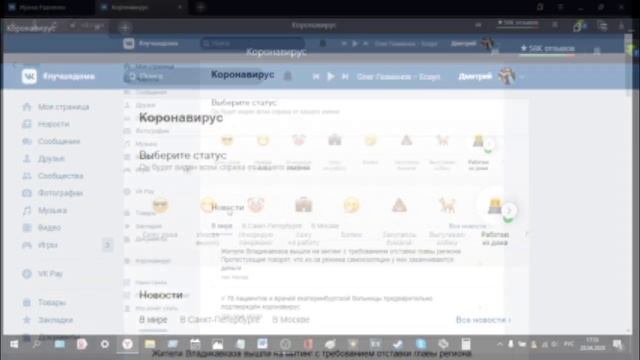
Task: Open the Calculator from the taskbar
Action: click(x=466, y=344)
